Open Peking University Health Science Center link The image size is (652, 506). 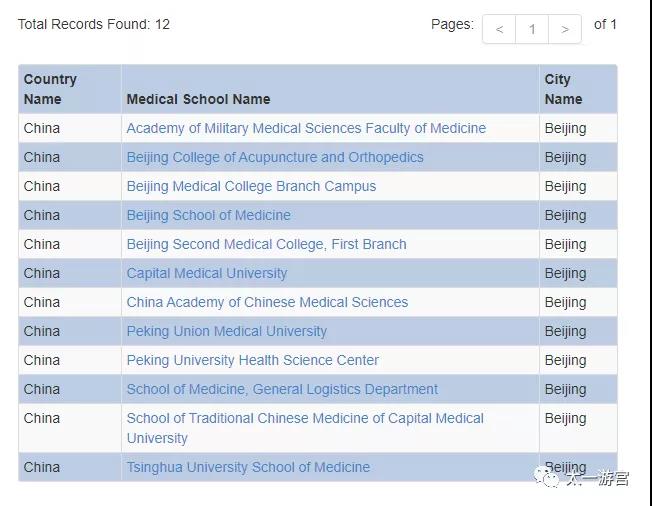point(252,360)
